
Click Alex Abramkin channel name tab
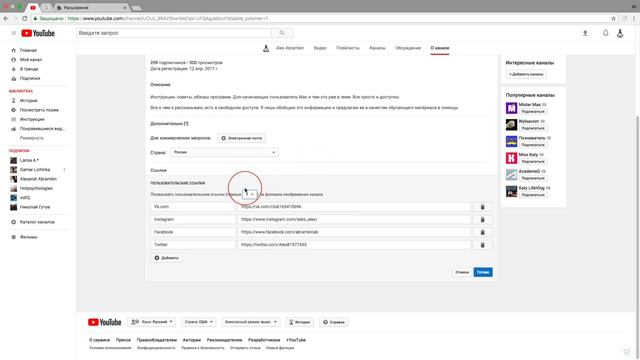coord(290,48)
